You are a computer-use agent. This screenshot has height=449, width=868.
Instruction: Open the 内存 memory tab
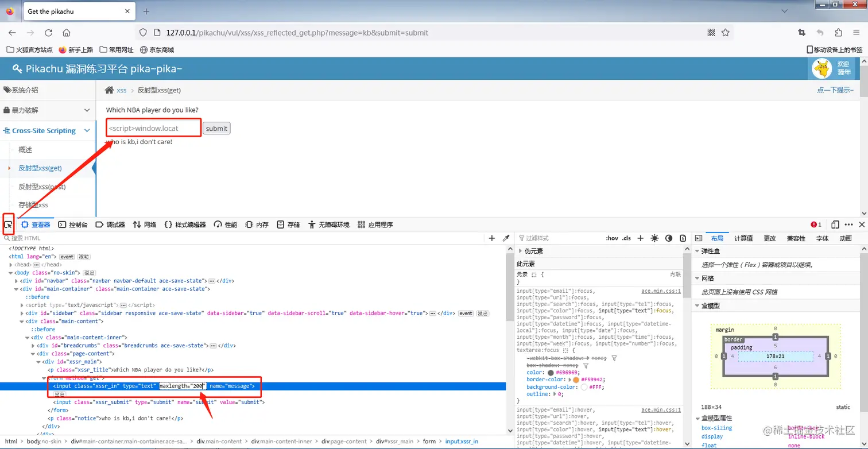click(x=257, y=225)
